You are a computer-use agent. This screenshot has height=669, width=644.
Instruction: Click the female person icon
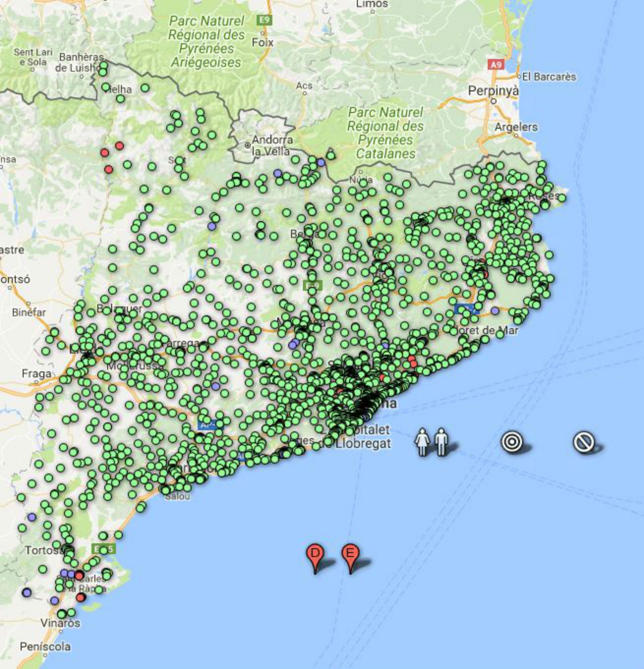(x=422, y=442)
